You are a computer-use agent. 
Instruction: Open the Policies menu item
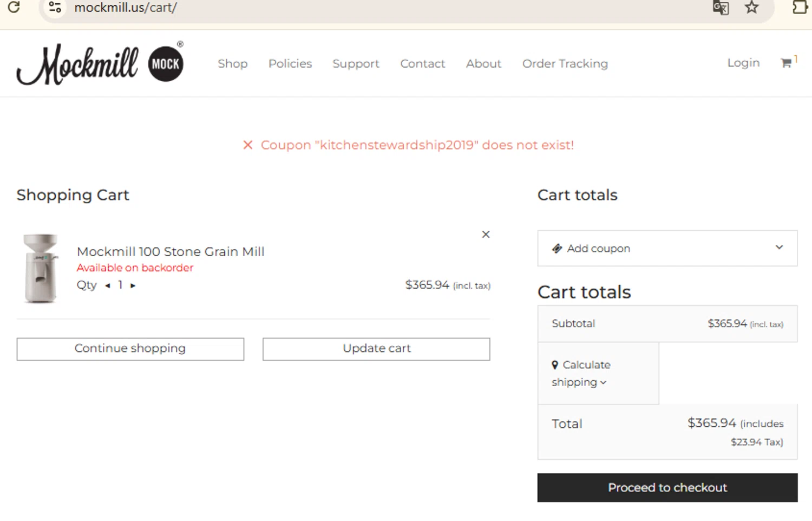(x=290, y=63)
